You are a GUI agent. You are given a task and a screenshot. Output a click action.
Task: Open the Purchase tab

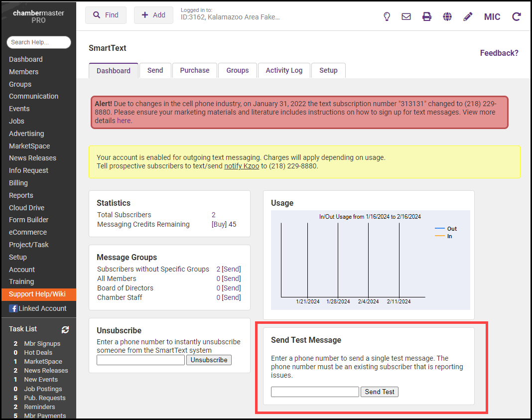point(194,70)
